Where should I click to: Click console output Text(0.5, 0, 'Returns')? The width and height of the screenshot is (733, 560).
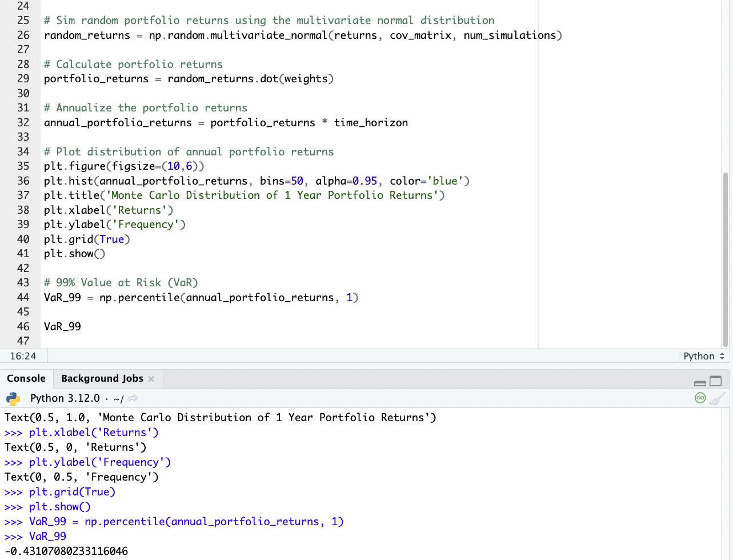[x=75, y=447]
